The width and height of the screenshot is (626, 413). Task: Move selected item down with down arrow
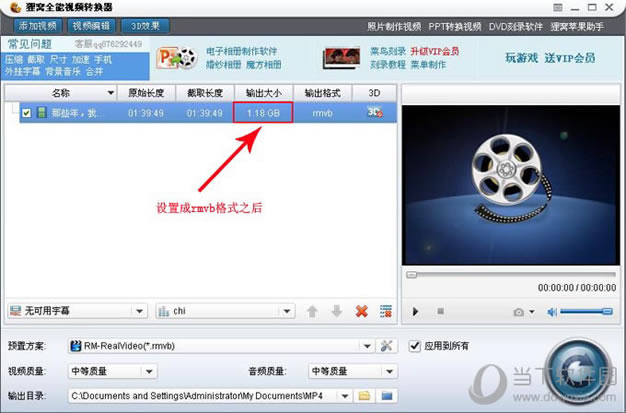(336, 311)
